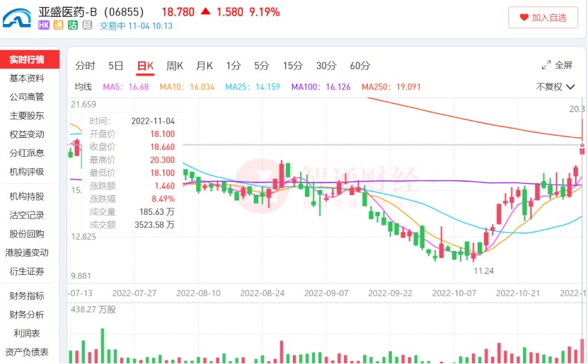Click the 11.24 low price marker
The height and width of the screenshot is (364, 588).
(484, 271)
